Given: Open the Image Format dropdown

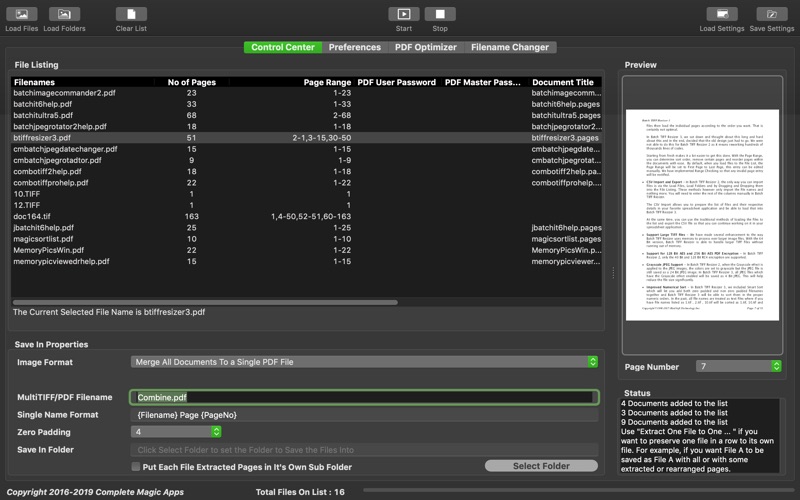Looking at the screenshot, I should click(x=364, y=362).
